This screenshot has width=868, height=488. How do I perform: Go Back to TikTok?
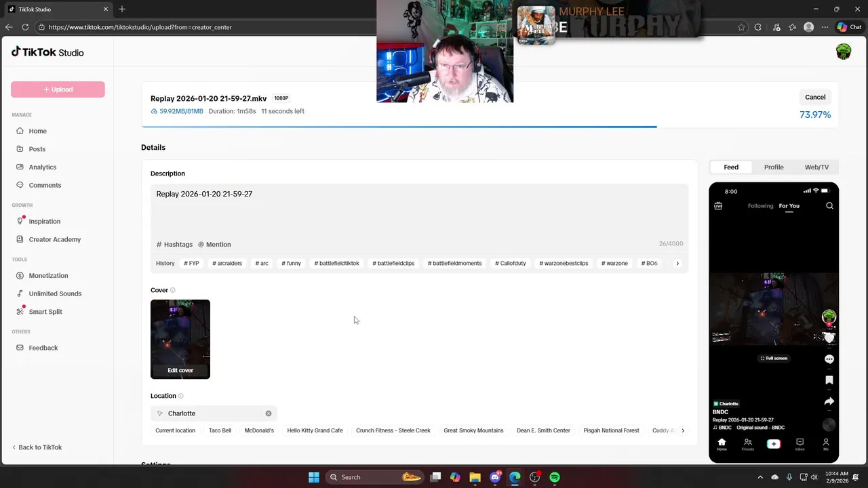(x=37, y=447)
